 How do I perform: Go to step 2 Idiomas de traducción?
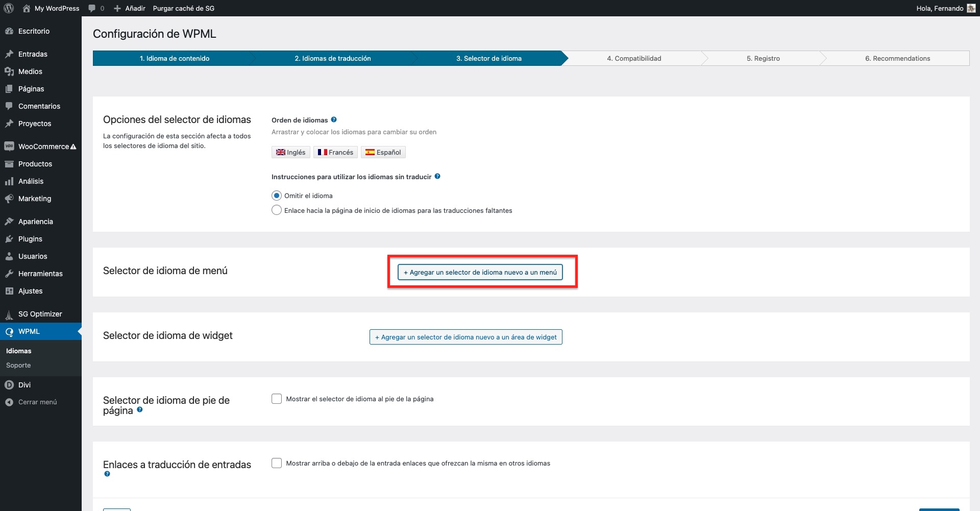[x=332, y=58]
